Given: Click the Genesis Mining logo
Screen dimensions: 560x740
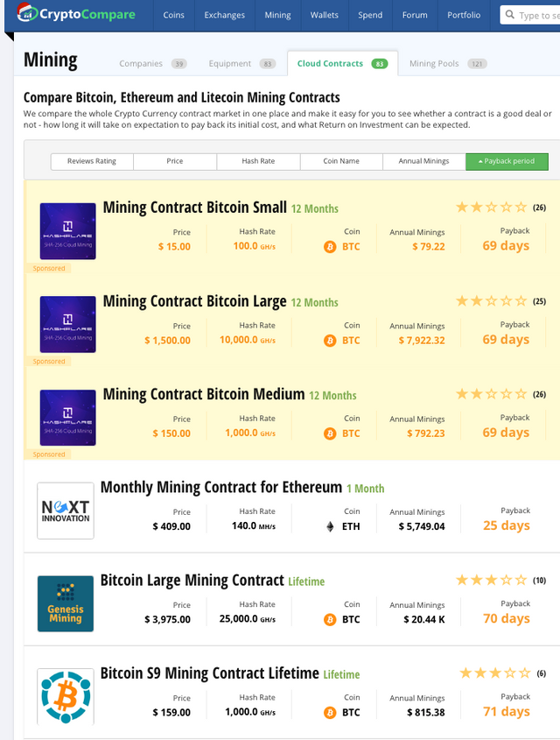Looking at the screenshot, I should click(66, 603).
